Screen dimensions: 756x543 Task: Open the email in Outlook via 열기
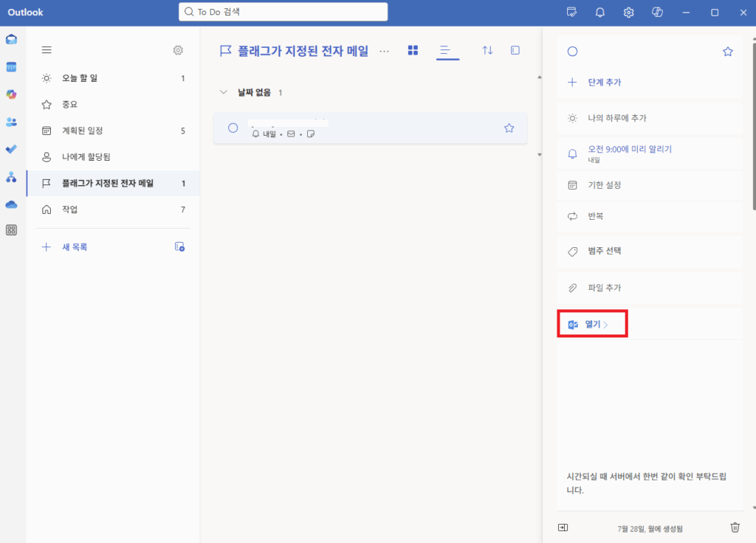(x=592, y=323)
